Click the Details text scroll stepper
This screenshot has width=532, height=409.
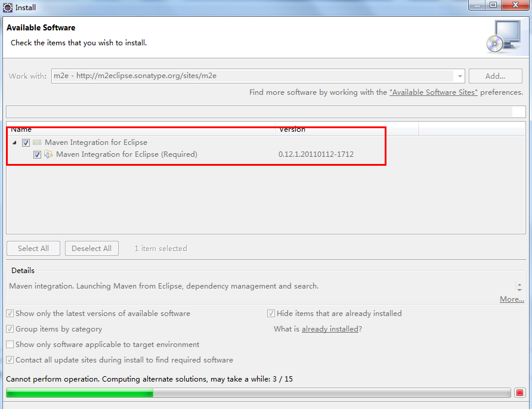[x=519, y=287]
